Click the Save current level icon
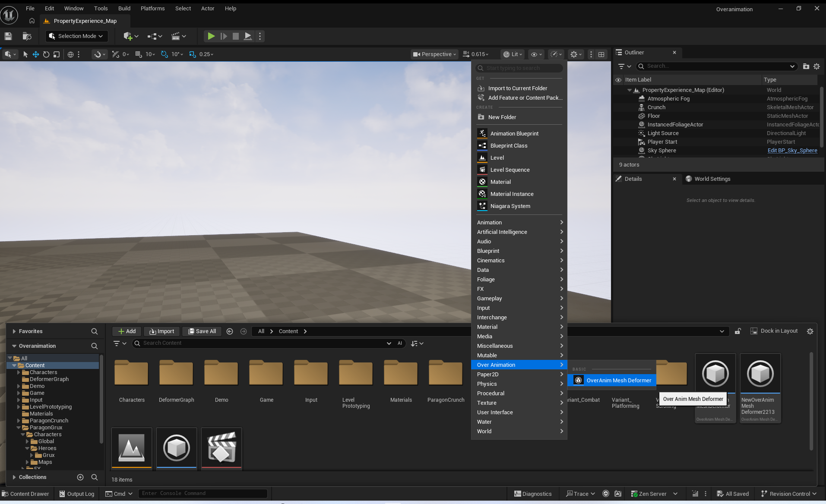 coord(8,36)
